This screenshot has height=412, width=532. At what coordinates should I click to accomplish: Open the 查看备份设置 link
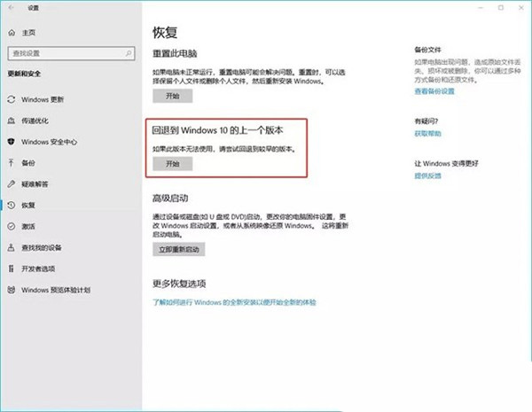(434, 91)
